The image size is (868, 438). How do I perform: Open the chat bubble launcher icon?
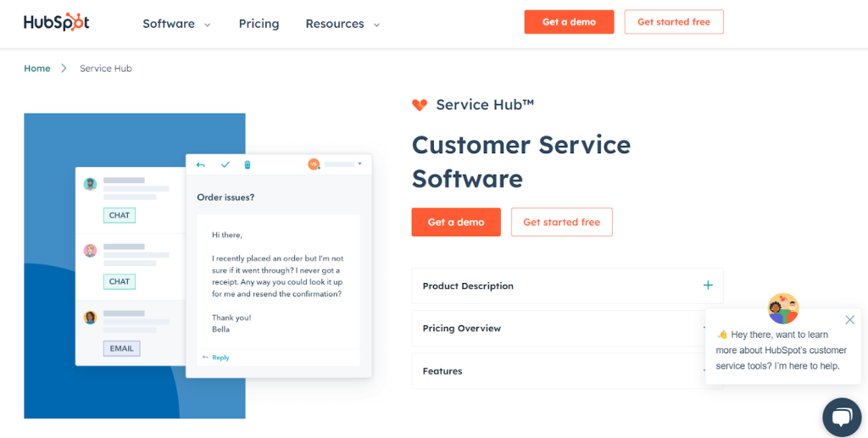[x=841, y=416]
